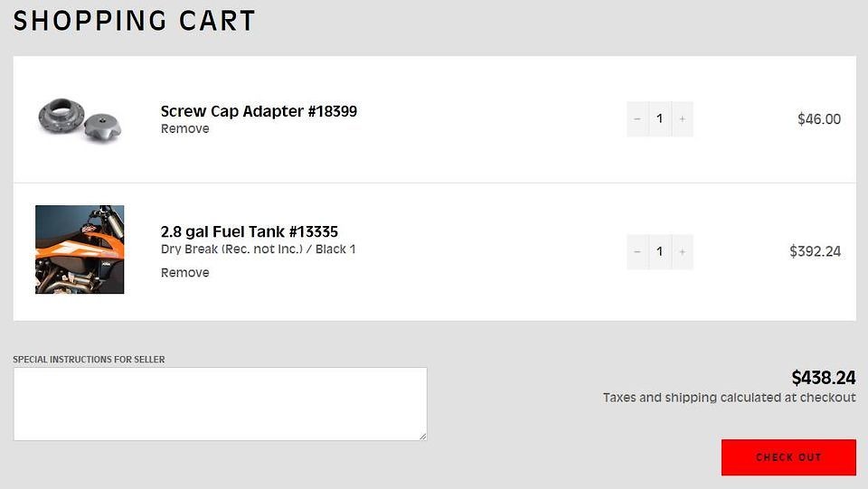
Task: Click the Shopping Cart heading
Action: (135, 21)
